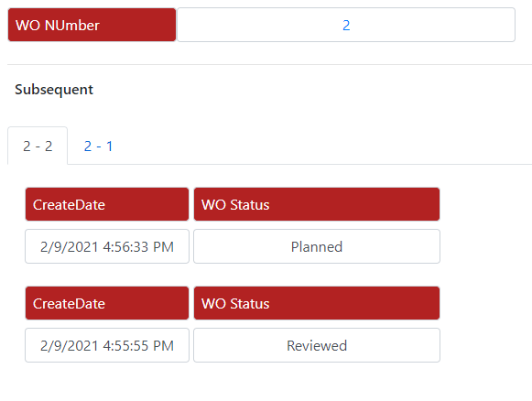Switch to the 2 - 1 tab
Image resolution: width=532 pixels, height=401 pixels.
pyautogui.click(x=98, y=146)
